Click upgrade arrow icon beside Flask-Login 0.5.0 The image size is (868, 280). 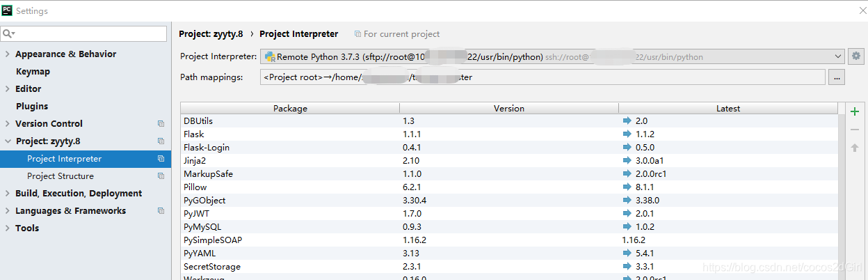627,148
